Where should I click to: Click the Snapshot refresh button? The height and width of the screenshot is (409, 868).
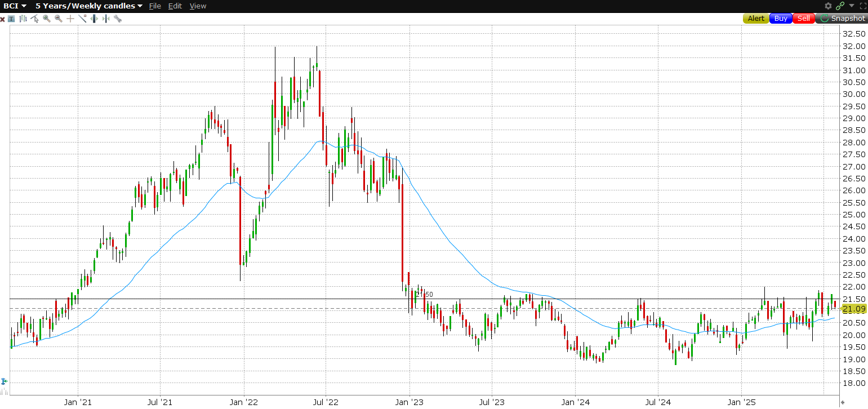842,19
